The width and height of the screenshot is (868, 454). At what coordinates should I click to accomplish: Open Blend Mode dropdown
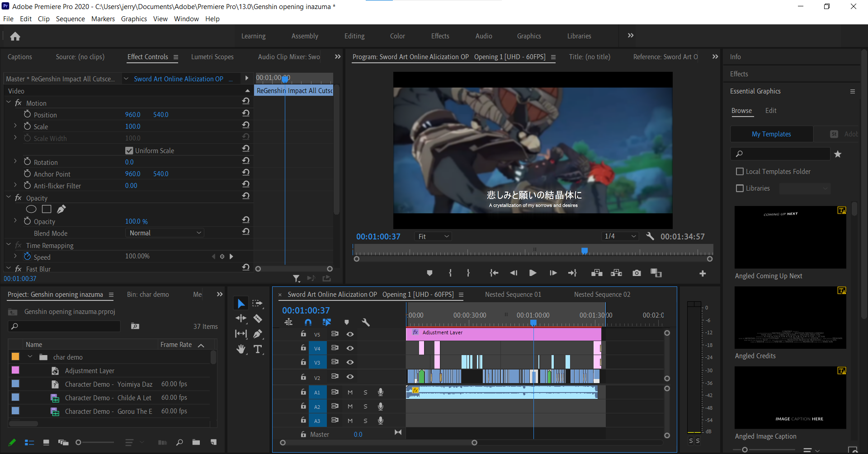tap(165, 233)
